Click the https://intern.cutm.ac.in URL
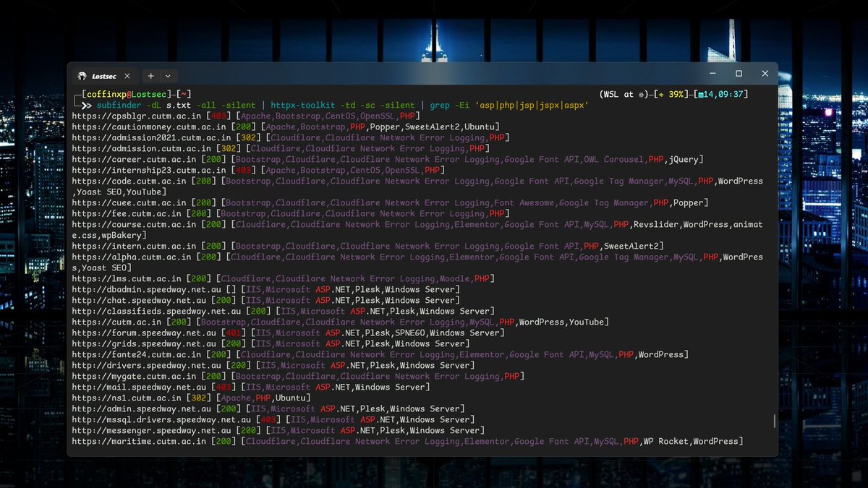868x488 pixels. [135, 247]
